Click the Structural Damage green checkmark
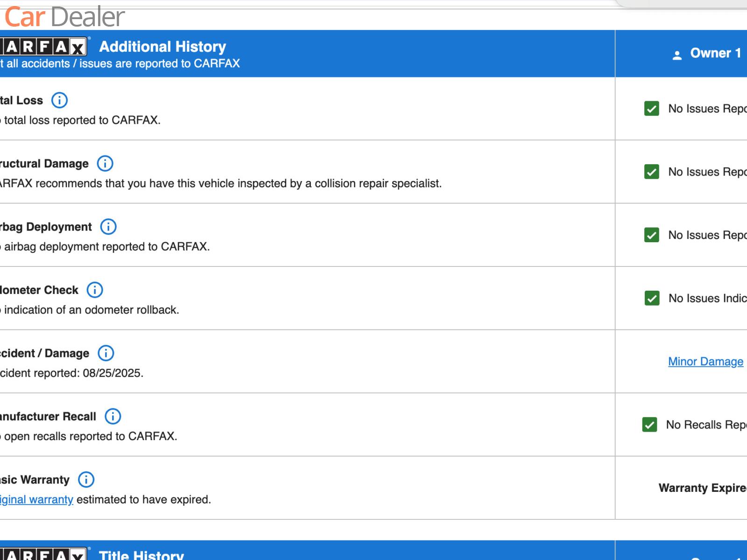This screenshot has width=747, height=560. point(651,172)
